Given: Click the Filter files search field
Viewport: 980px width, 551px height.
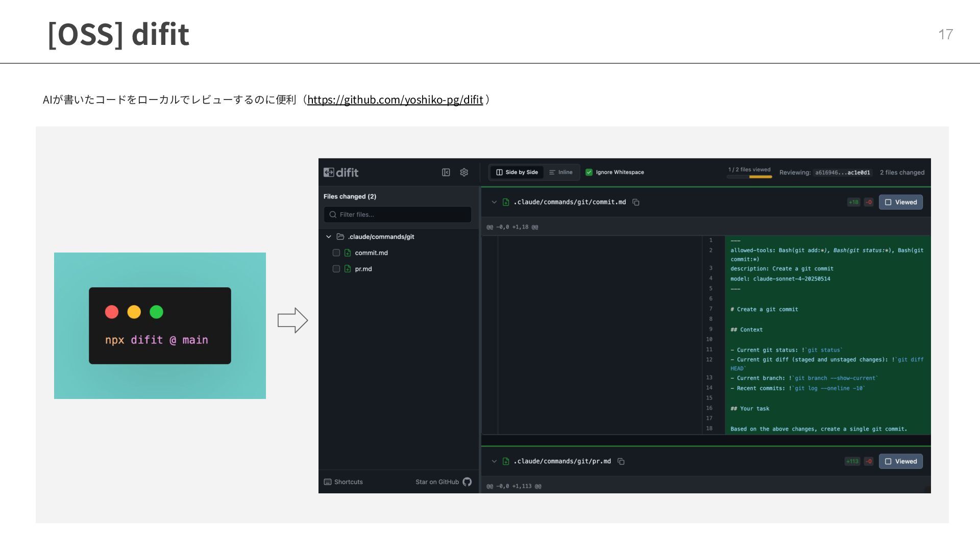Looking at the screenshot, I should coord(397,214).
